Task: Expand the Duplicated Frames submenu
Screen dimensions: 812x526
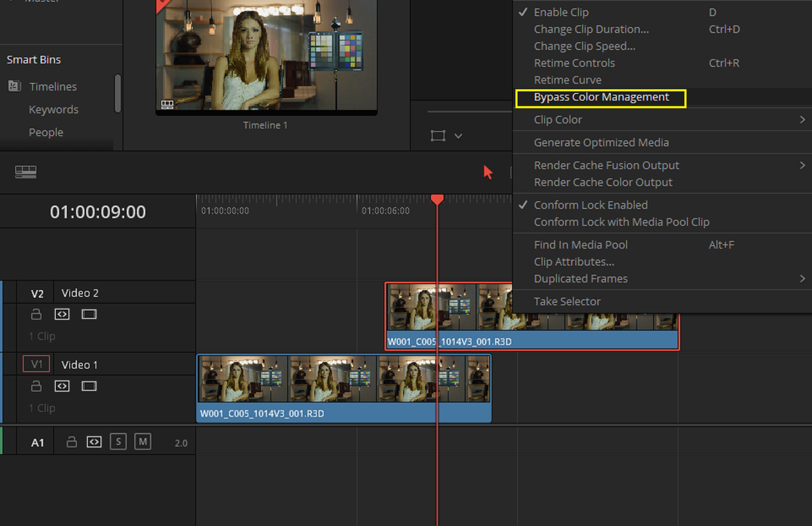Action: 662,279
